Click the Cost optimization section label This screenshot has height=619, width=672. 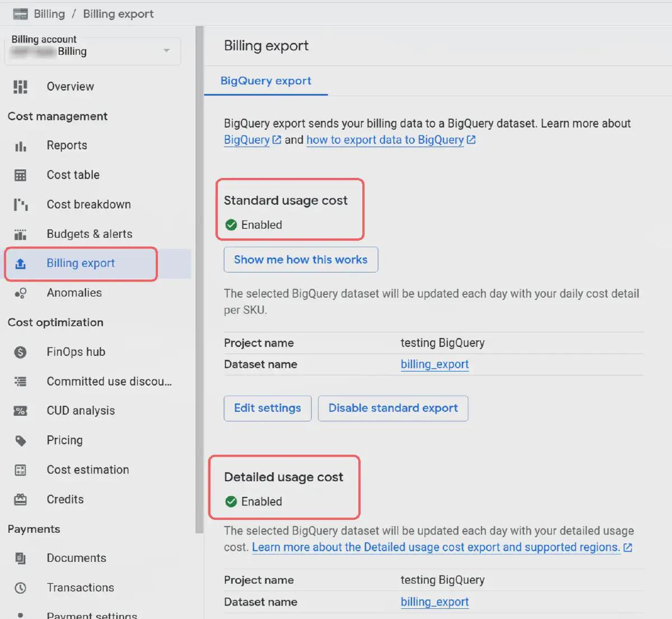click(x=55, y=322)
